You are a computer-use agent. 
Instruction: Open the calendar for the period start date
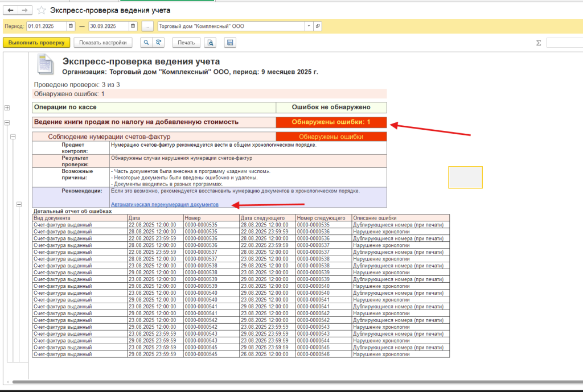pos(71,26)
